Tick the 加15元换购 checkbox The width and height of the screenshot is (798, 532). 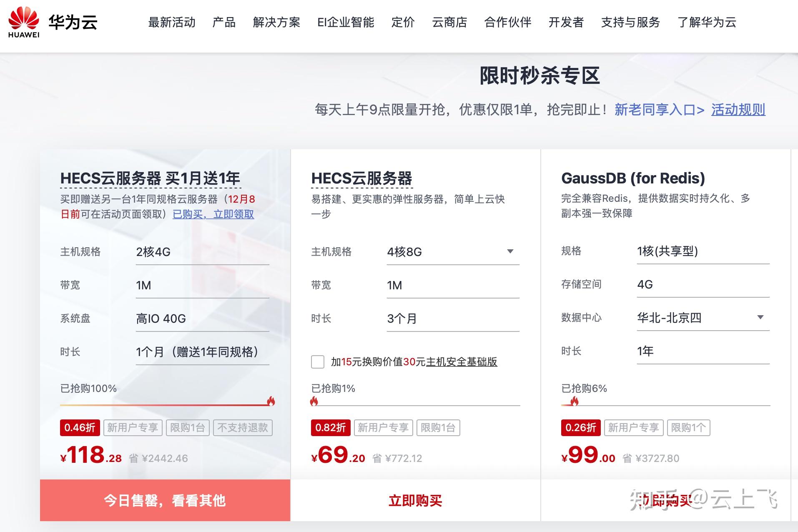coord(318,361)
